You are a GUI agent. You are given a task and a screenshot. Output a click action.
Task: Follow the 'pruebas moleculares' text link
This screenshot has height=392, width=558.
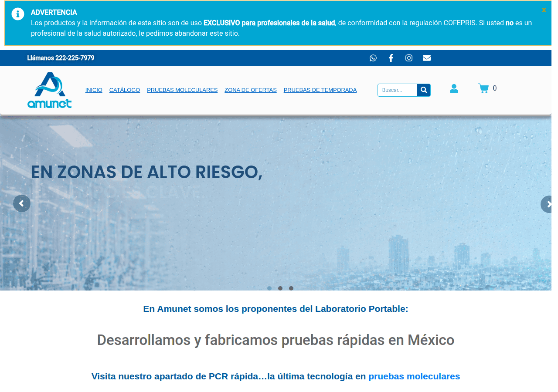pos(414,376)
